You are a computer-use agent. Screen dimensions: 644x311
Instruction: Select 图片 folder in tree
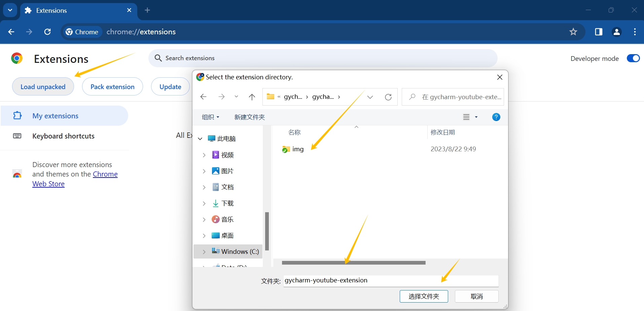(x=223, y=171)
